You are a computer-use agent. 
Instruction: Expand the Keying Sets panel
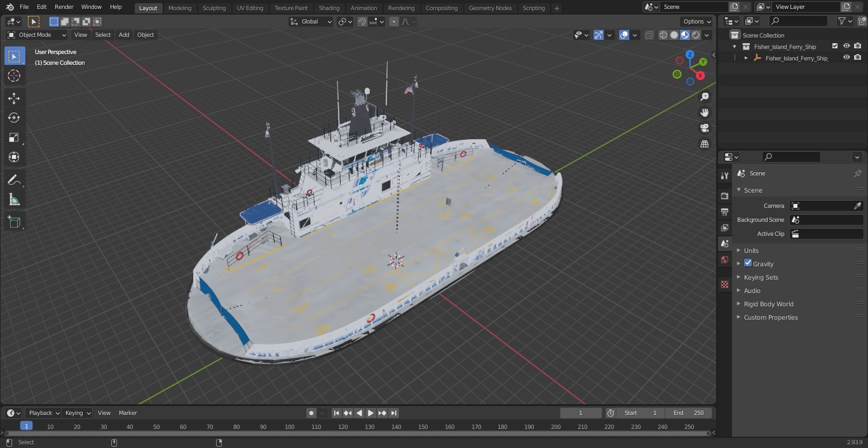[761, 277]
